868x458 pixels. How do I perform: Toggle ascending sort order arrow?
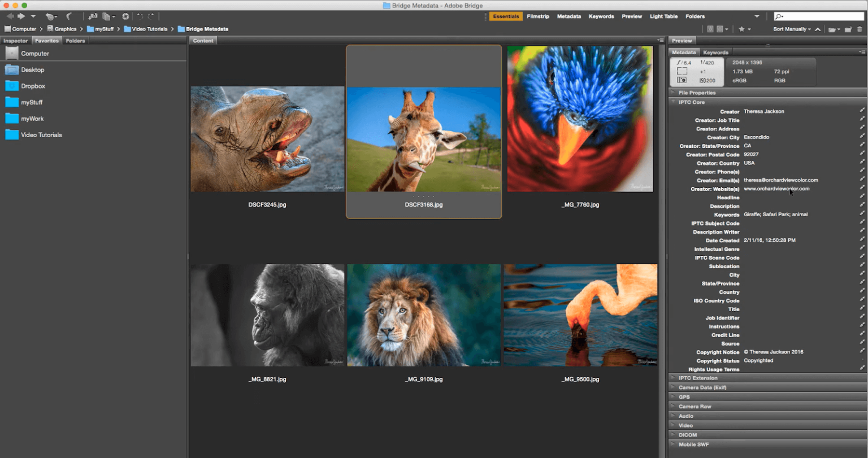click(x=818, y=29)
